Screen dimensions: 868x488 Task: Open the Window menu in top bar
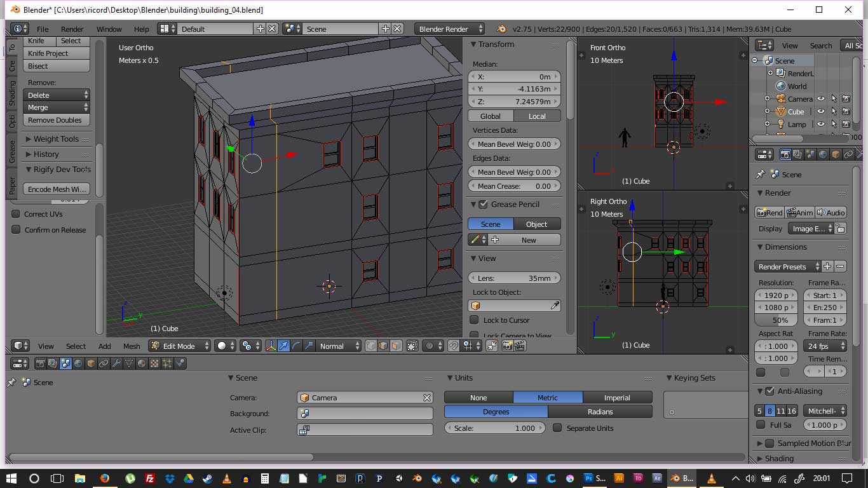[109, 29]
